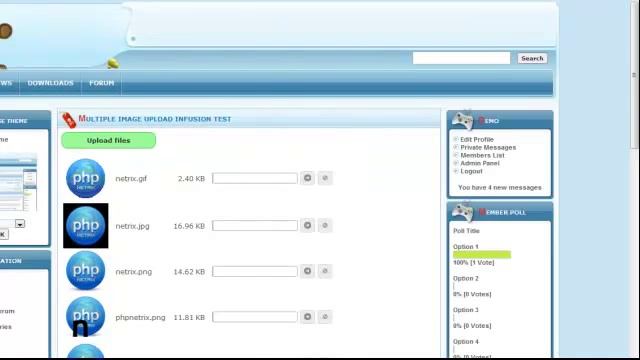Screen dimensions: 640x360
Task: Click the Logout link
Action: pyautogui.click(x=471, y=171)
